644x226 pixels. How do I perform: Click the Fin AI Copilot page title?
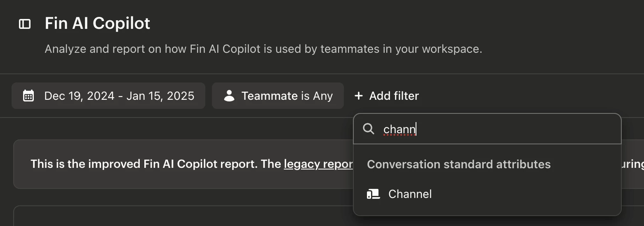[97, 24]
